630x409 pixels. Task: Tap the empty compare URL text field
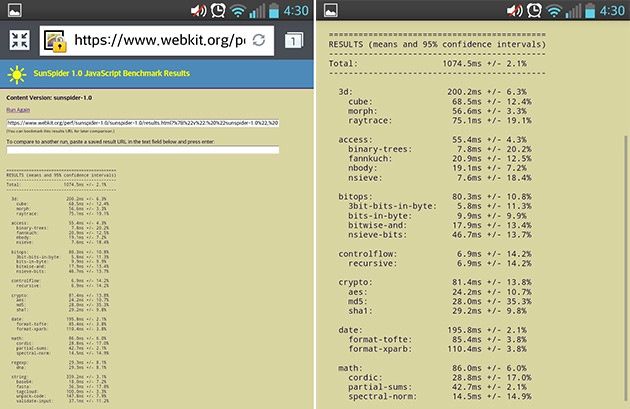[x=143, y=150]
